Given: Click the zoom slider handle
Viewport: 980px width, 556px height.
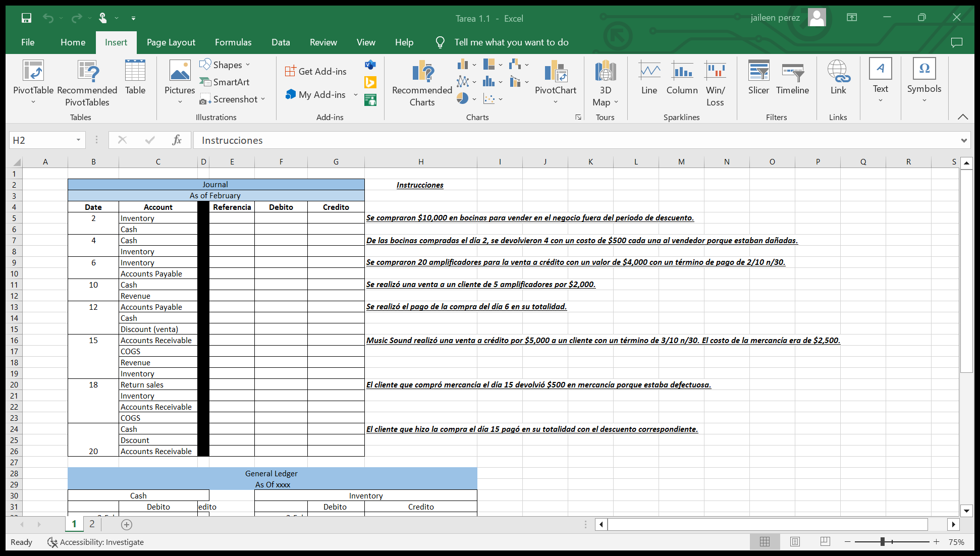Looking at the screenshot, I should click(882, 541).
